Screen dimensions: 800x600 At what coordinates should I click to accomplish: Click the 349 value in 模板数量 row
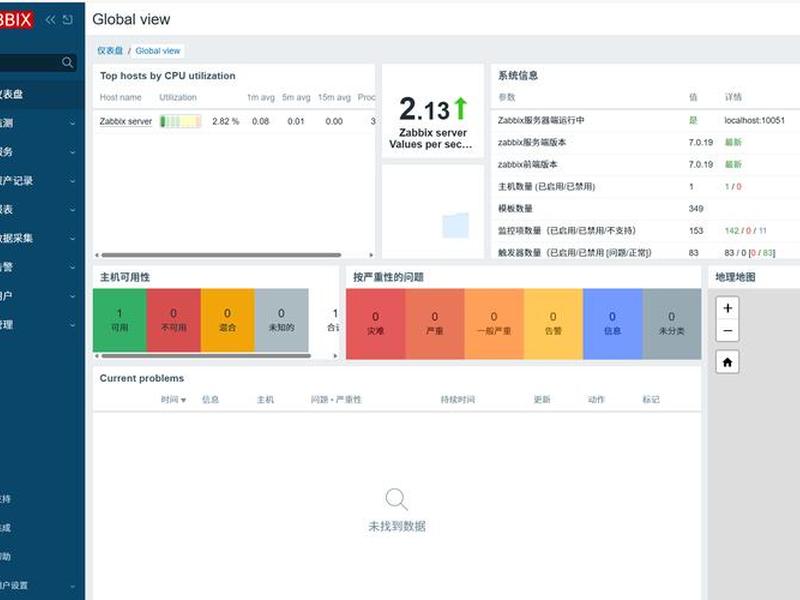(696, 208)
